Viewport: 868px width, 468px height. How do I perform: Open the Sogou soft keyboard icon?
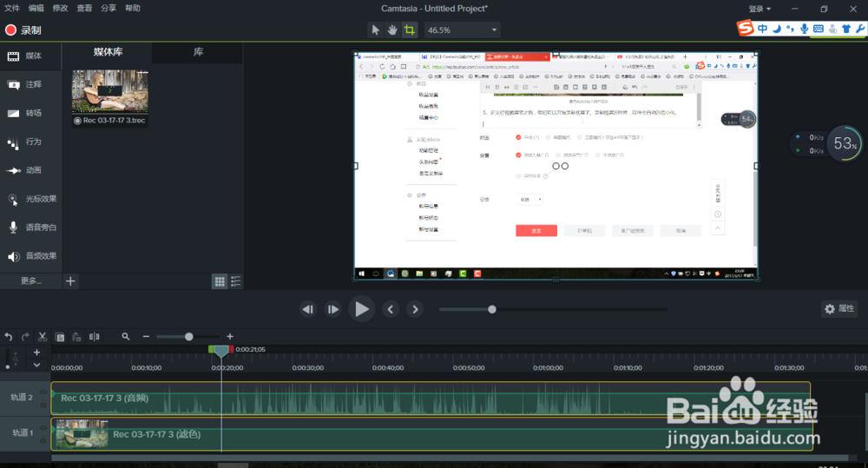819,29
